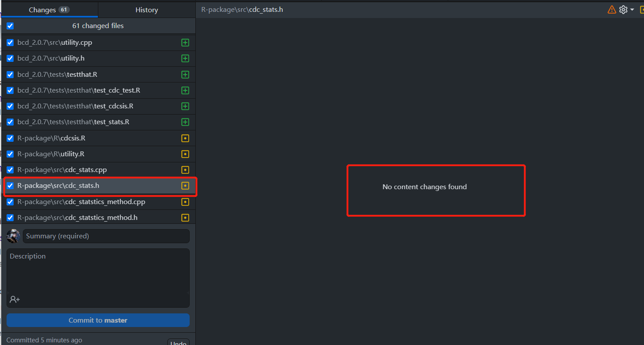Uncheck R-package\R\utility.R checkbox

(10, 154)
